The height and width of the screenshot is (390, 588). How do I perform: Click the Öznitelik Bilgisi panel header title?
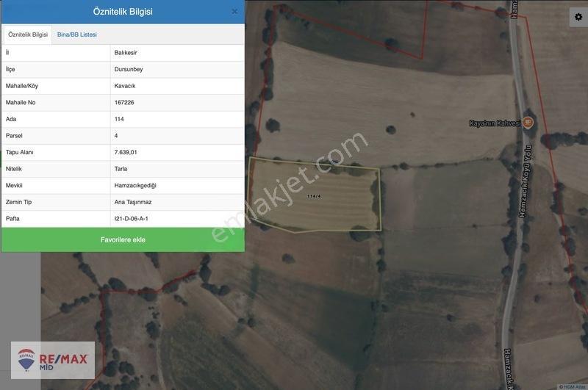123,12
